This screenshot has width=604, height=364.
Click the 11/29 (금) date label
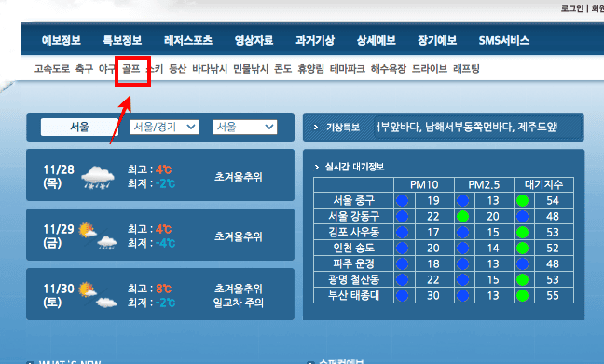[59, 236]
